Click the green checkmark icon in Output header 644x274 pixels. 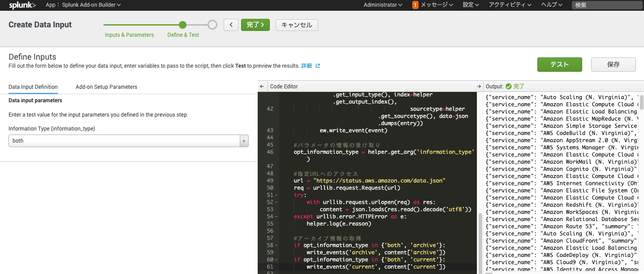pos(509,86)
